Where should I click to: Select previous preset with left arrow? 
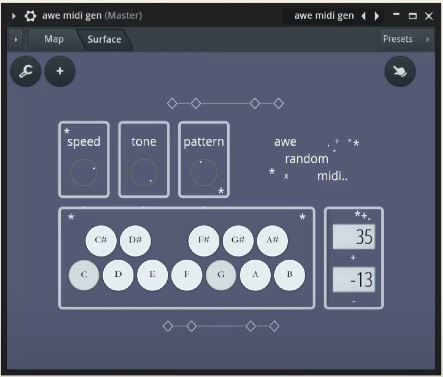pyautogui.click(x=363, y=16)
